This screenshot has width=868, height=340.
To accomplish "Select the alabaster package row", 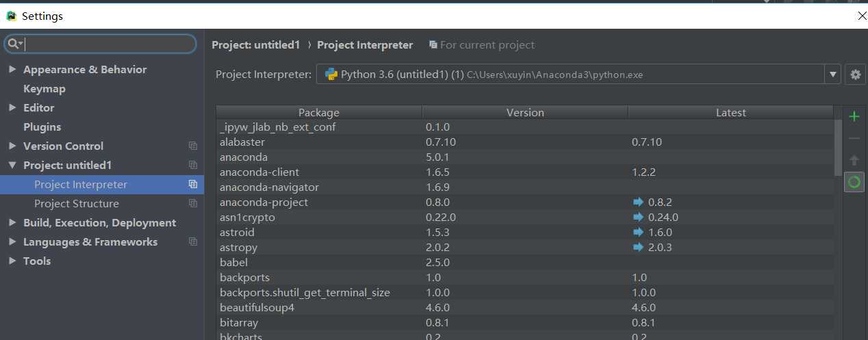I will 525,142.
